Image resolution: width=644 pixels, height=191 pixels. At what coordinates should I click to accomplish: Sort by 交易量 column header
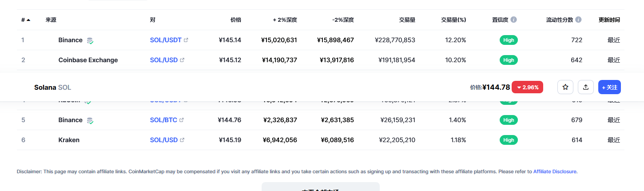coord(407,20)
